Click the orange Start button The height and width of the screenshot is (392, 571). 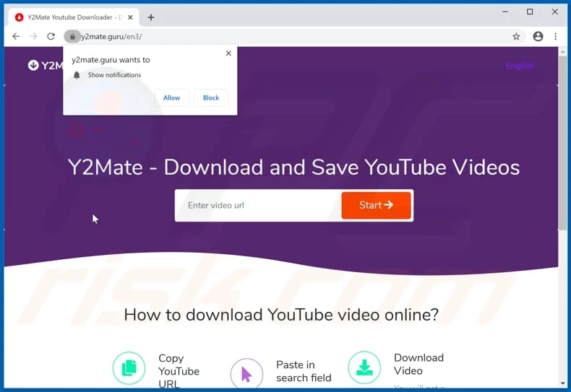click(x=376, y=206)
